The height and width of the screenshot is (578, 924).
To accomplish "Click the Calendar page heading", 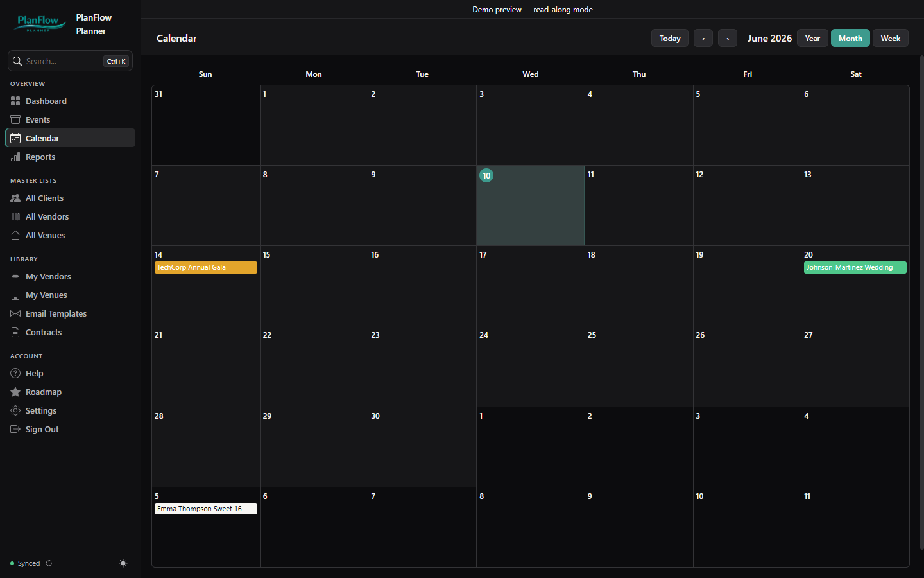I will 176,38.
